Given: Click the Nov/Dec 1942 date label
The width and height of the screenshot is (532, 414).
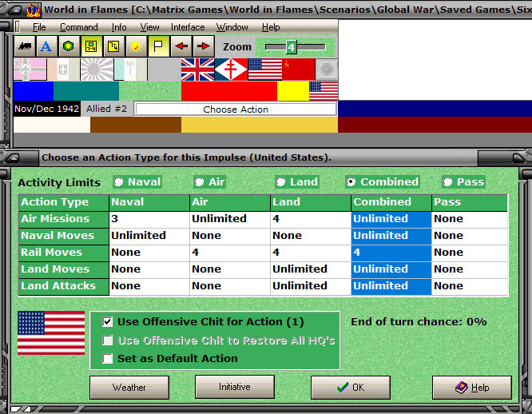Looking at the screenshot, I should tap(47, 109).
